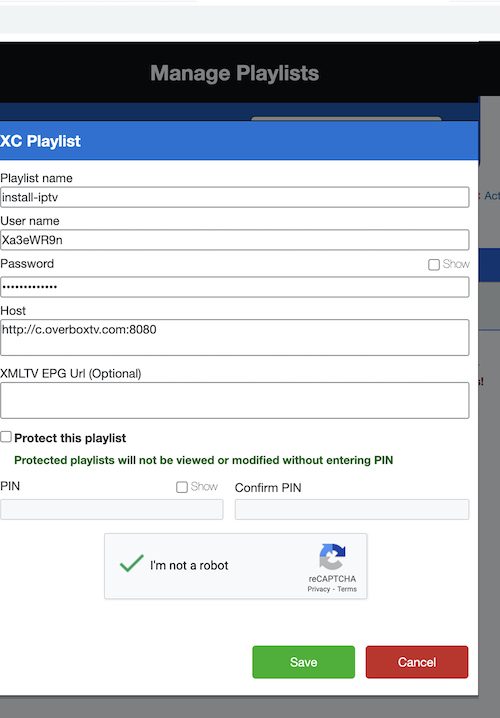Click the Manage Playlists heading
500x718 pixels.
tap(235, 73)
